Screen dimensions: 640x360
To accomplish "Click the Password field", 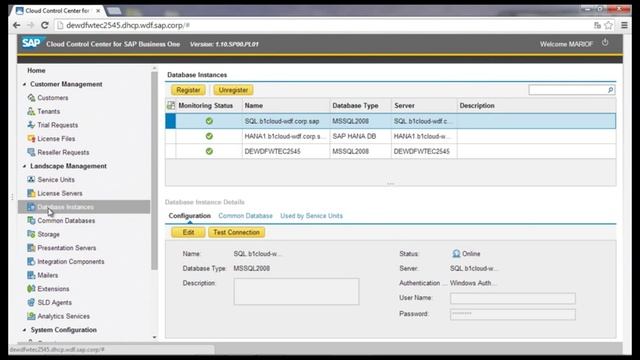I will [513, 314].
